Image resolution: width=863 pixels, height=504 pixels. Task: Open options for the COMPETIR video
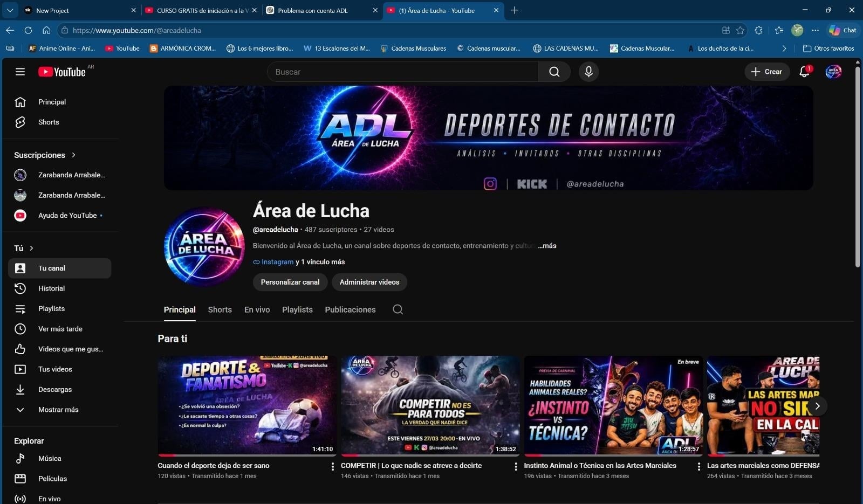click(x=516, y=467)
